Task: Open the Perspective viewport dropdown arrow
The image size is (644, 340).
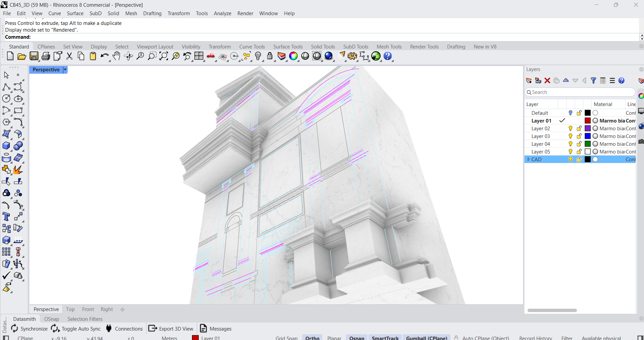Action: tap(65, 70)
